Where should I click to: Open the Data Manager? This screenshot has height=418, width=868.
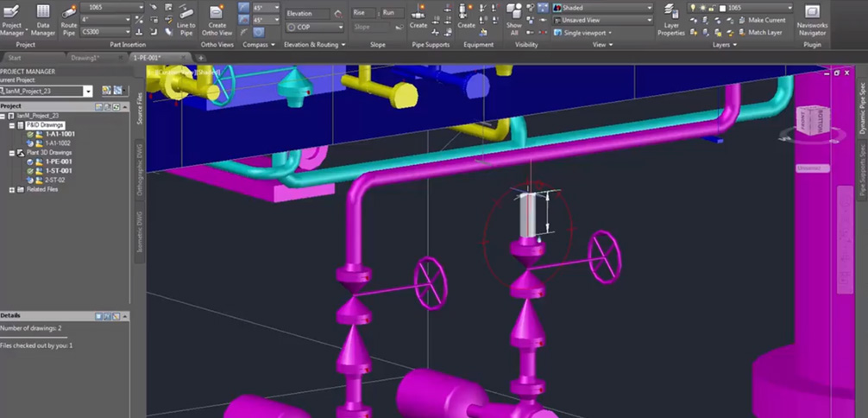(x=42, y=19)
